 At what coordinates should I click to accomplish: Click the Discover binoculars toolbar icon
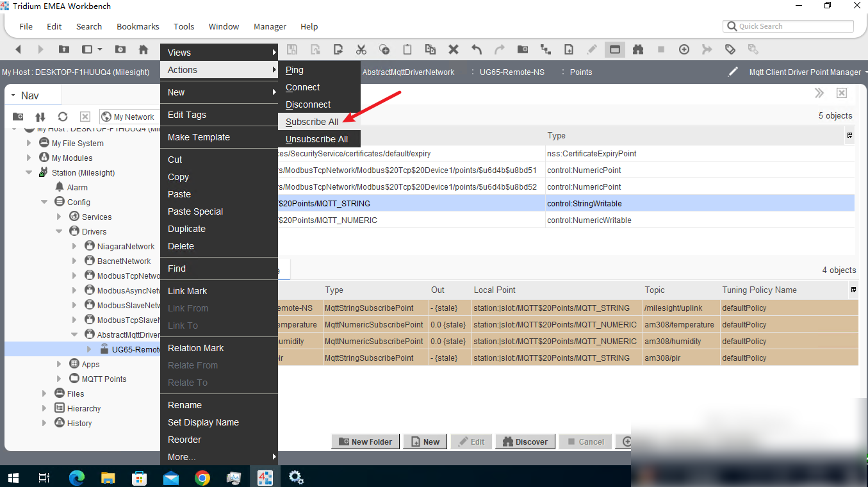[x=637, y=49]
